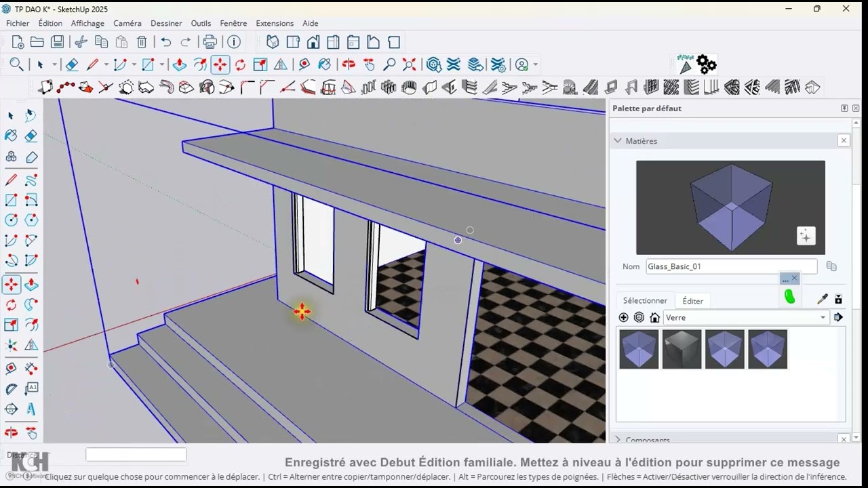868x488 pixels.
Task: Switch to the Éditer tab
Action: point(692,301)
